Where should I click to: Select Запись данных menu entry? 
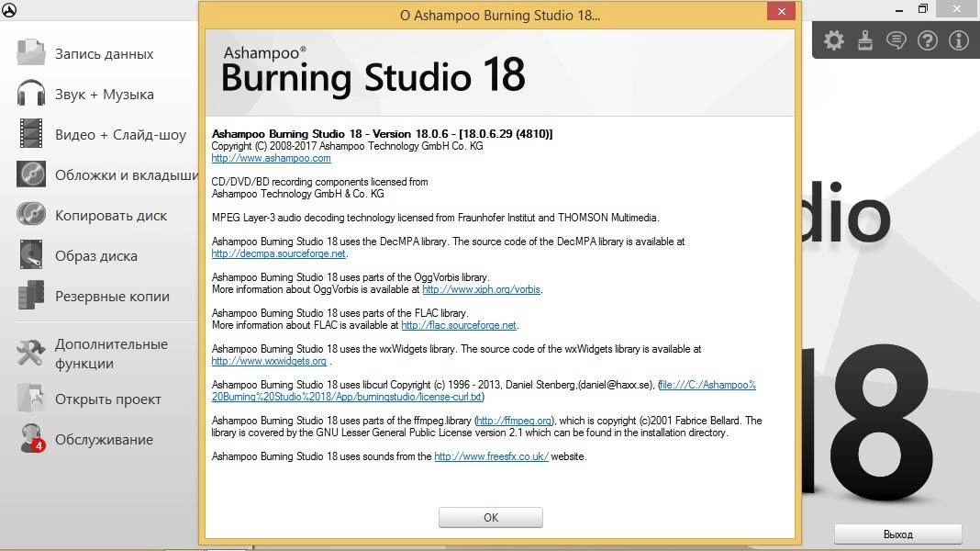click(105, 54)
